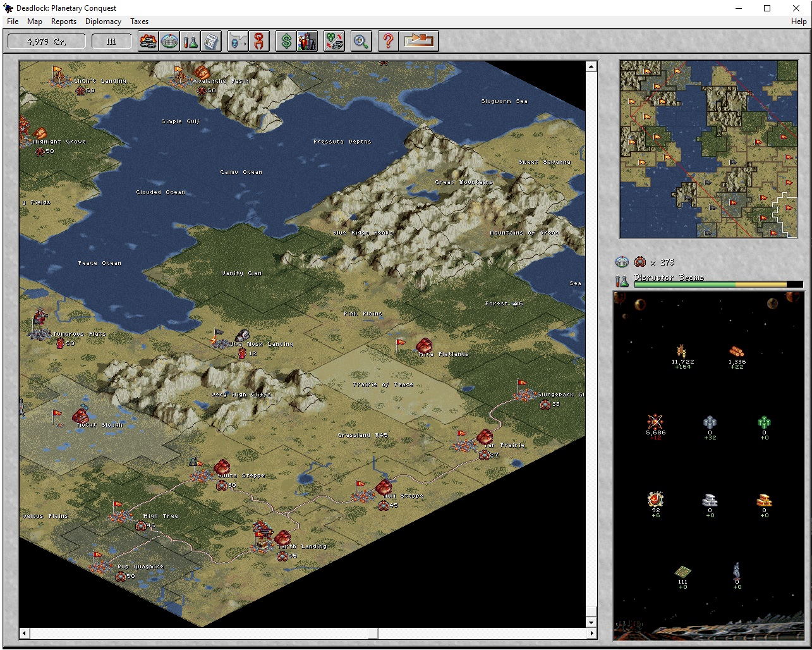This screenshot has height=650, width=812.
Task: Click the map's vertical scrollbar down arrow
Action: pyautogui.click(x=591, y=623)
